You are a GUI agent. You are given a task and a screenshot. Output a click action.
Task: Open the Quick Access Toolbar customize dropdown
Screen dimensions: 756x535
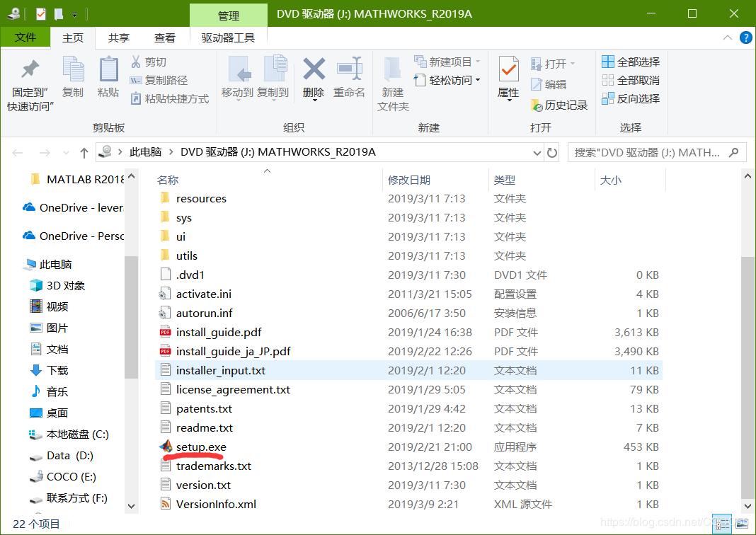(75, 14)
